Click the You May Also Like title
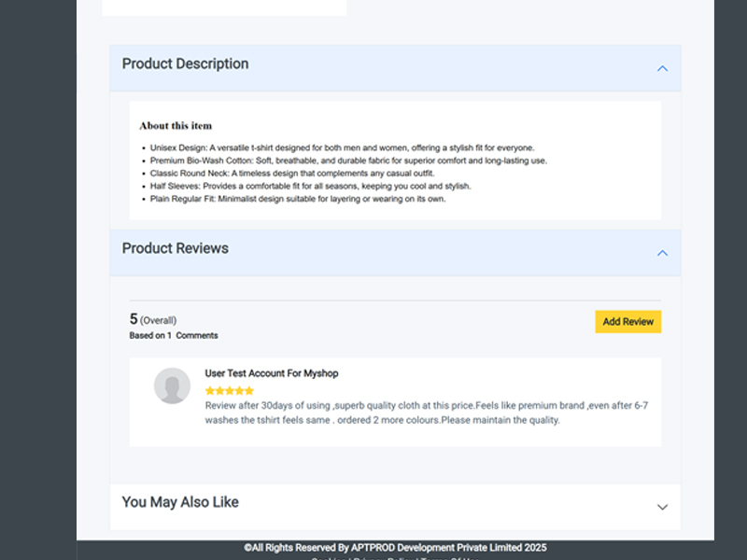The image size is (747, 560). pos(180,502)
